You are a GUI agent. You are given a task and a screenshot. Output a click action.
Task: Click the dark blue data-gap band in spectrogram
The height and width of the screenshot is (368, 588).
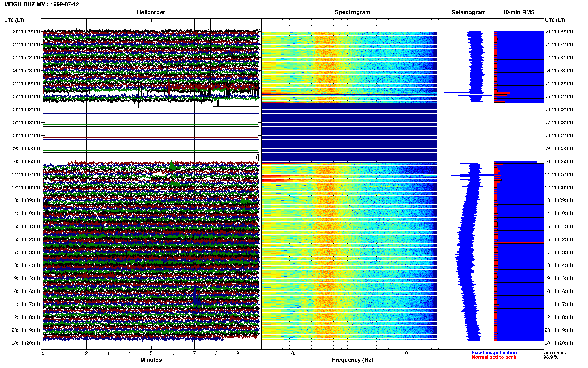pyautogui.click(x=349, y=133)
